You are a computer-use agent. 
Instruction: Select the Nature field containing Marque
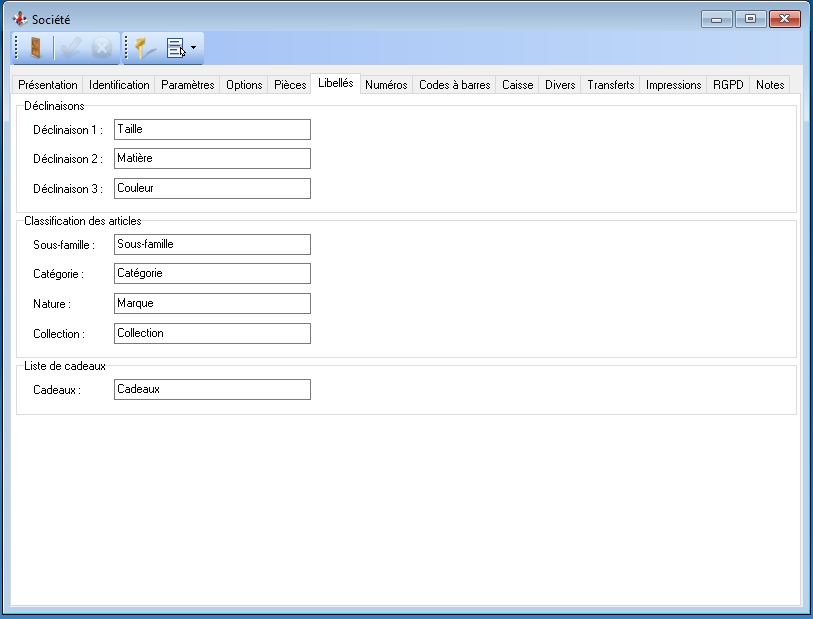[x=212, y=303]
